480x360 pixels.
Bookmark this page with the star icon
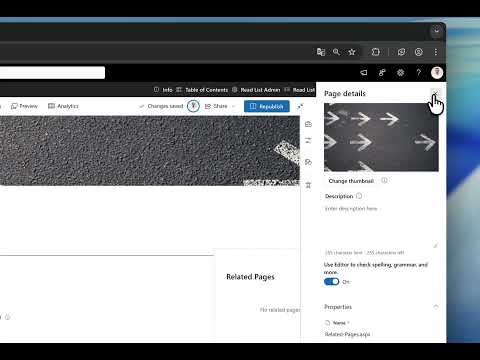[x=352, y=52]
